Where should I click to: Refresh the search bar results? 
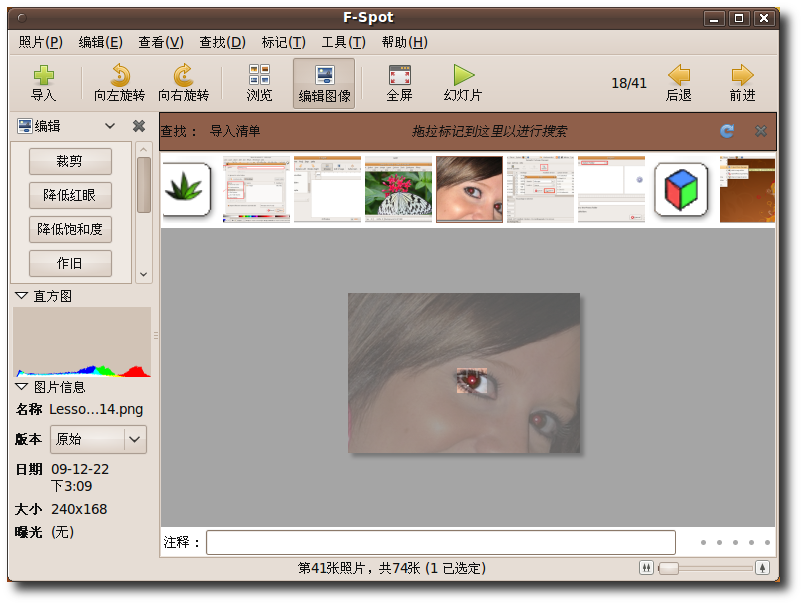click(x=727, y=131)
